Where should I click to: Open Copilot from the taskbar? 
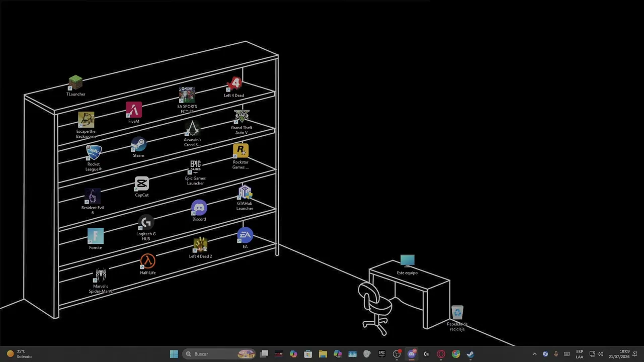(x=293, y=354)
